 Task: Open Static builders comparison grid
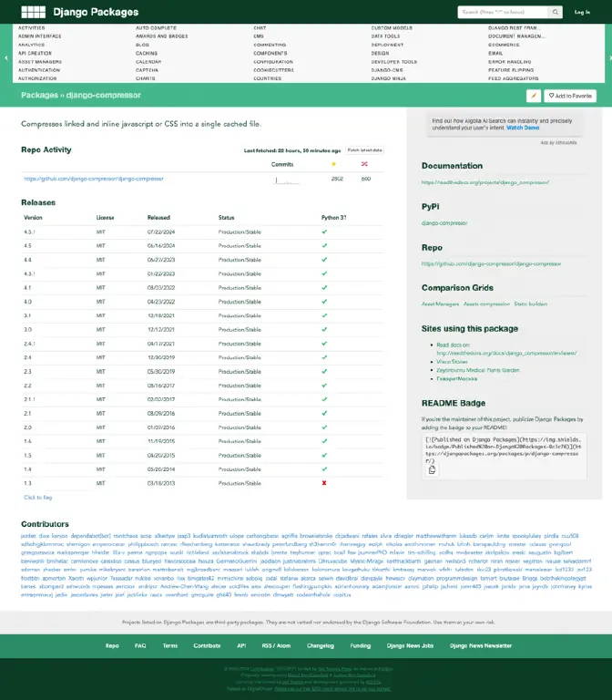(530, 304)
